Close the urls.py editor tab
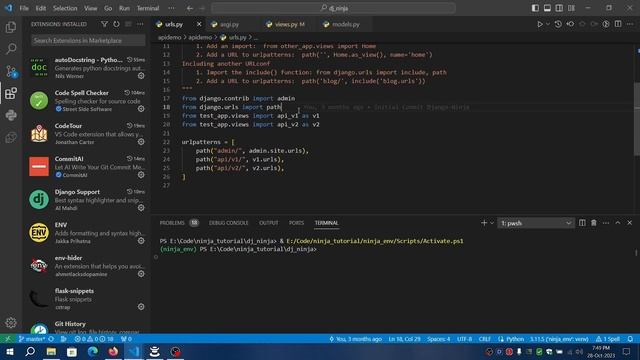 click(x=199, y=24)
